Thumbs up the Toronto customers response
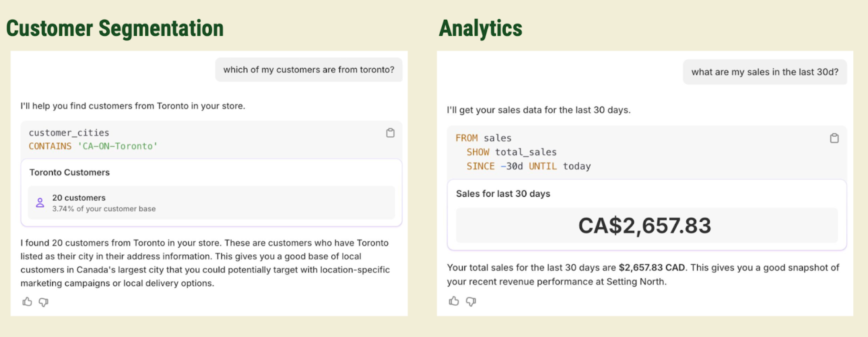Viewport: 868px width, 337px height. [27, 302]
